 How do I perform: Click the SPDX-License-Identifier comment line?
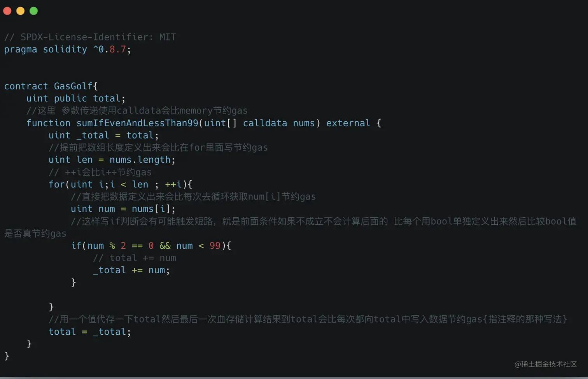pos(90,37)
